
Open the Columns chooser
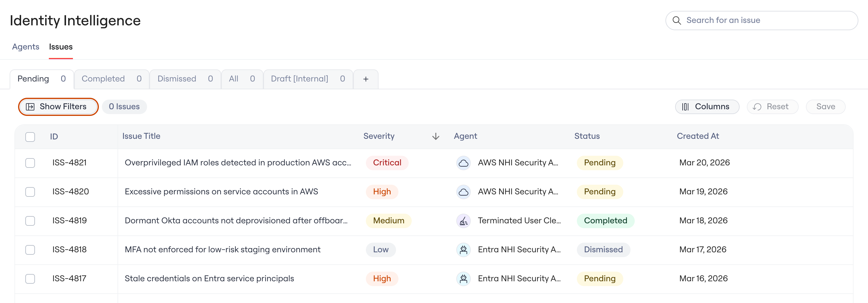pyautogui.click(x=707, y=107)
